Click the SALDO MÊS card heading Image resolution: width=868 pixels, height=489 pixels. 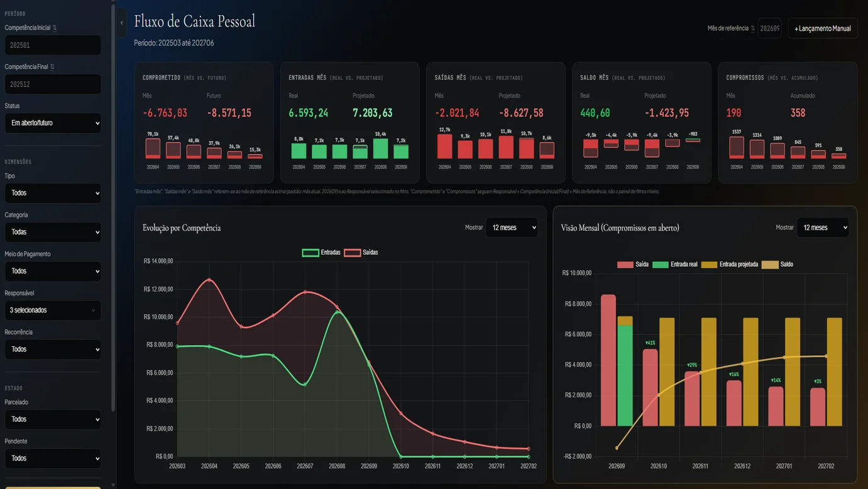tap(595, 78)
